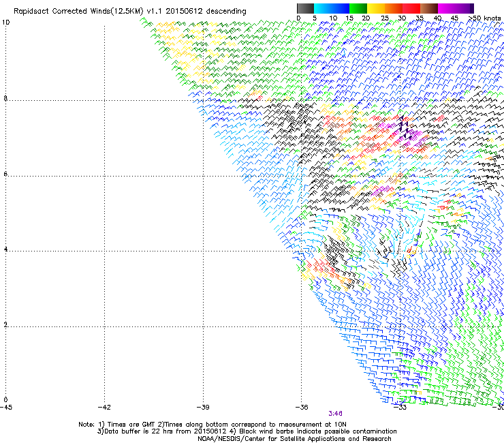Click the '>50 knots' legend label
Viewport: 504px width, 443px height.
click(x=484, y=18)
